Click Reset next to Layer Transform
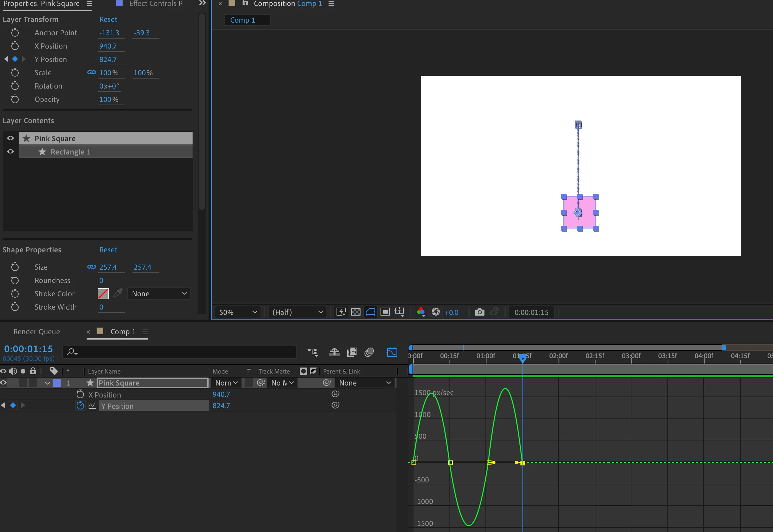Image resolution: width=773 pixels, height=532 pixels. 108,19
